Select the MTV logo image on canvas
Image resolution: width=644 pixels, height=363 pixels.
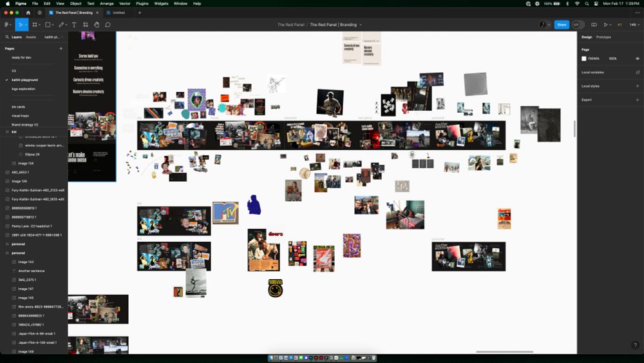pyautogui.click(x=225, y=213)
